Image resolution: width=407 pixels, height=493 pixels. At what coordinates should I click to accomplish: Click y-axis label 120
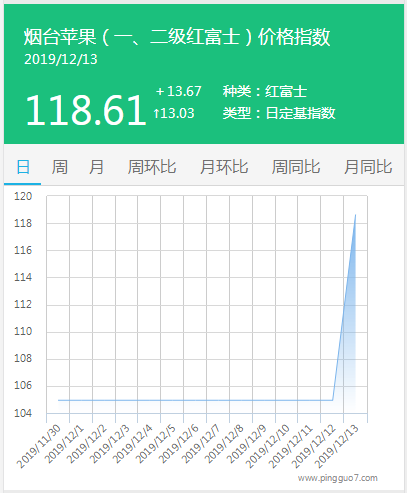pyautogui.click(x=23, y=196)
